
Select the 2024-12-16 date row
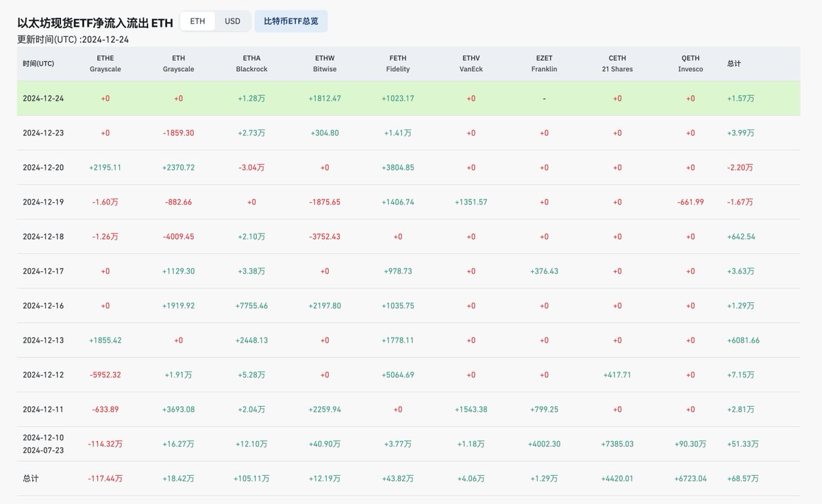coord(409,305)
